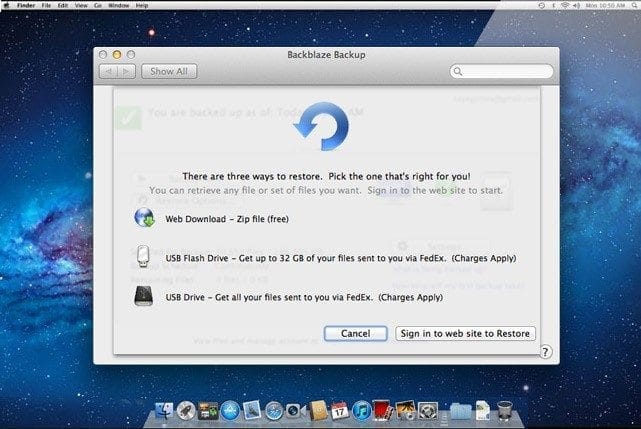This screenshot has width=641, height=429.
Task: Open the App Store from the Dock
Action: point(230,411)
